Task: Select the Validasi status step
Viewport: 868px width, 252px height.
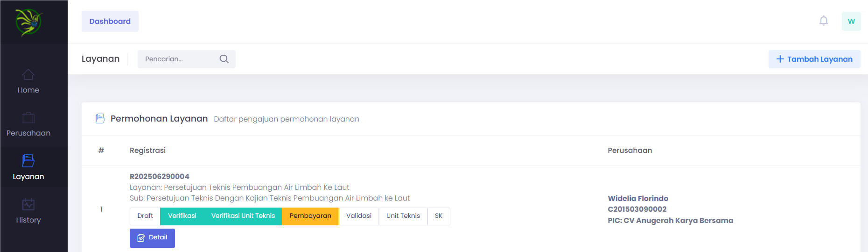Action: 359,216
